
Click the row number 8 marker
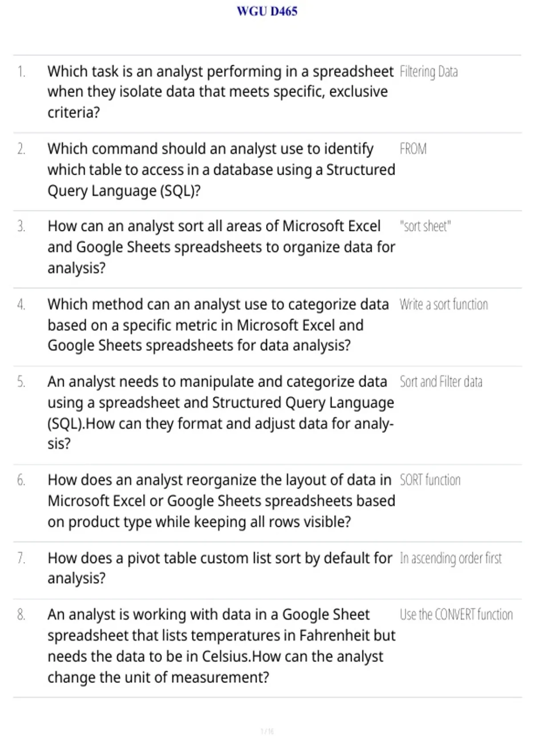(x=21, y=615)
